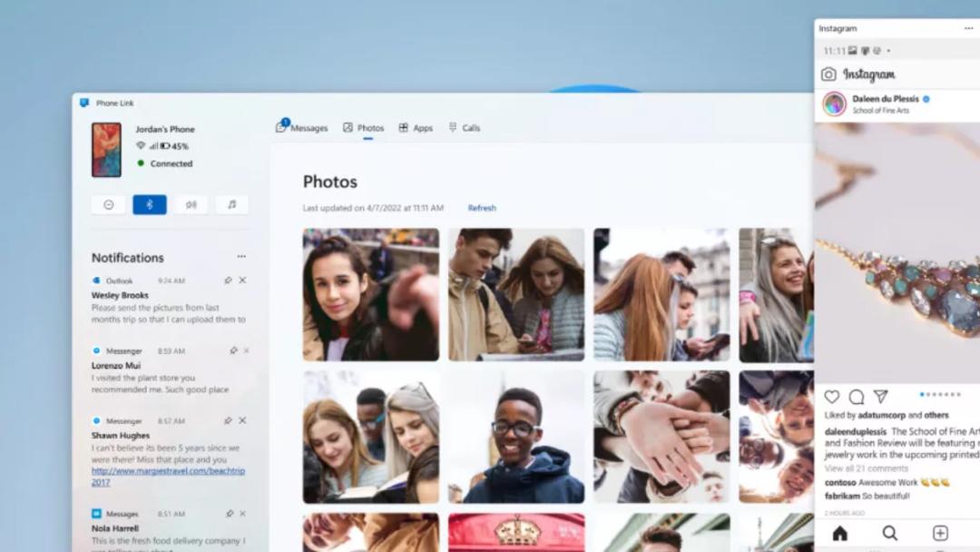Pin the Shawn Hughes Messenger notification
980x552 pixels.
click(x=228, y=420)
